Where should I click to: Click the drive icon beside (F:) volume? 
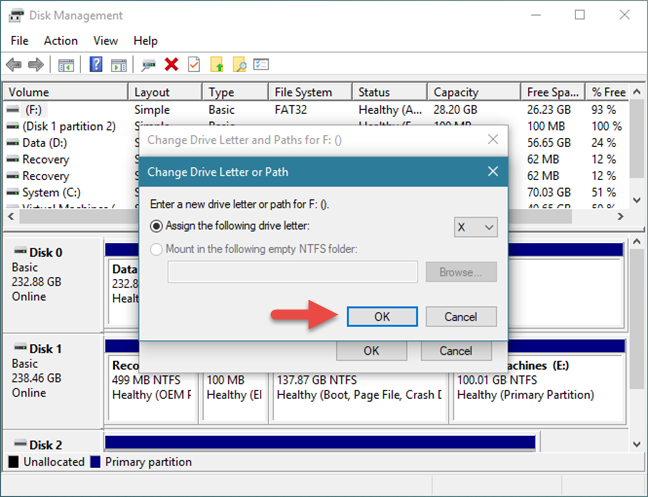pos(13,110)
